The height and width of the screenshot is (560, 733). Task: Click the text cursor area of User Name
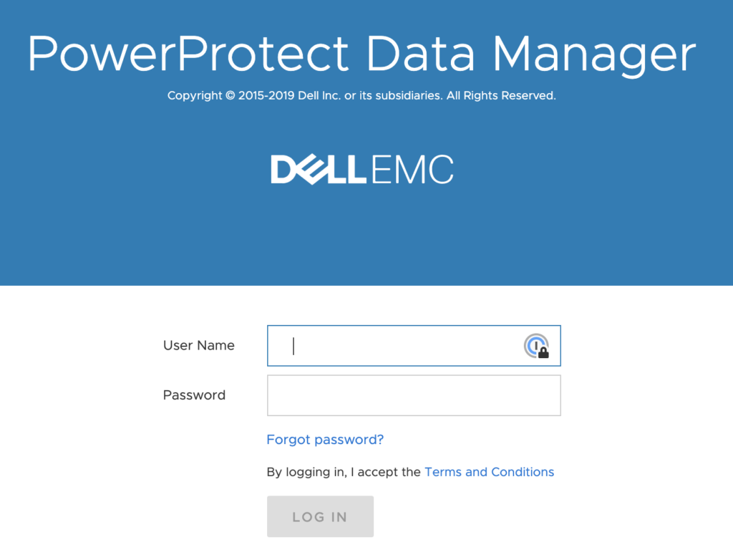point(293,345)
